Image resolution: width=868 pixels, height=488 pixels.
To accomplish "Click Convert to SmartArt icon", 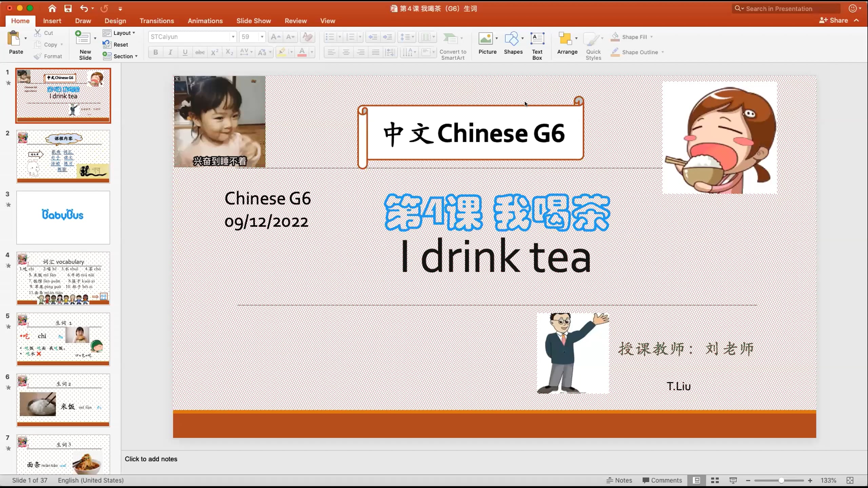I will (x=450, y=39).
